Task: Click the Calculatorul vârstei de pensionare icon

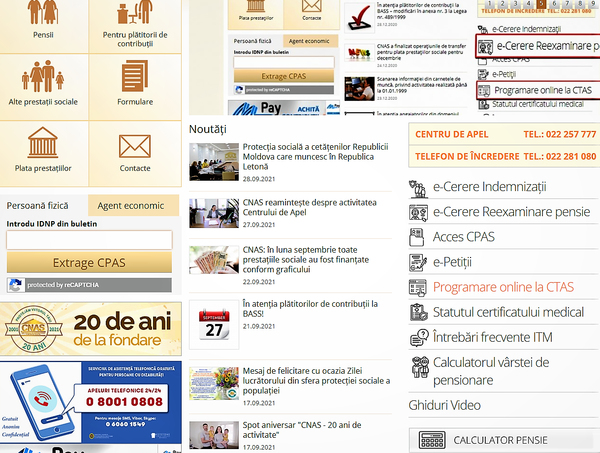Action: click(x=418, y=364)
